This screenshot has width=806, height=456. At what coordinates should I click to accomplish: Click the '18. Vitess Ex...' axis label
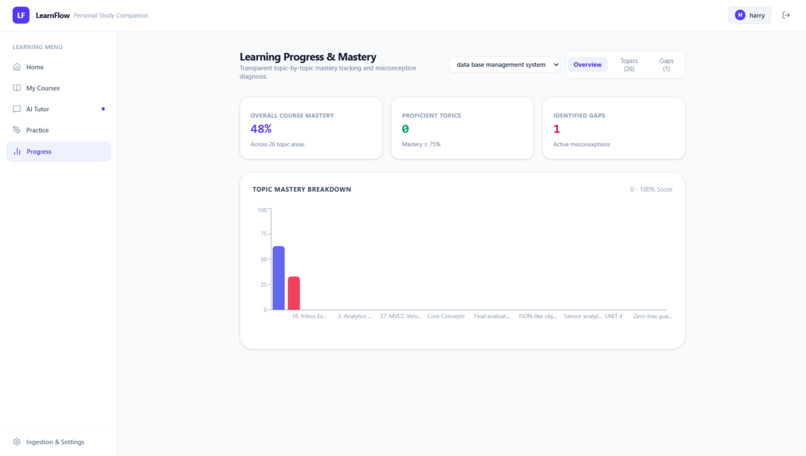point(309,316)
